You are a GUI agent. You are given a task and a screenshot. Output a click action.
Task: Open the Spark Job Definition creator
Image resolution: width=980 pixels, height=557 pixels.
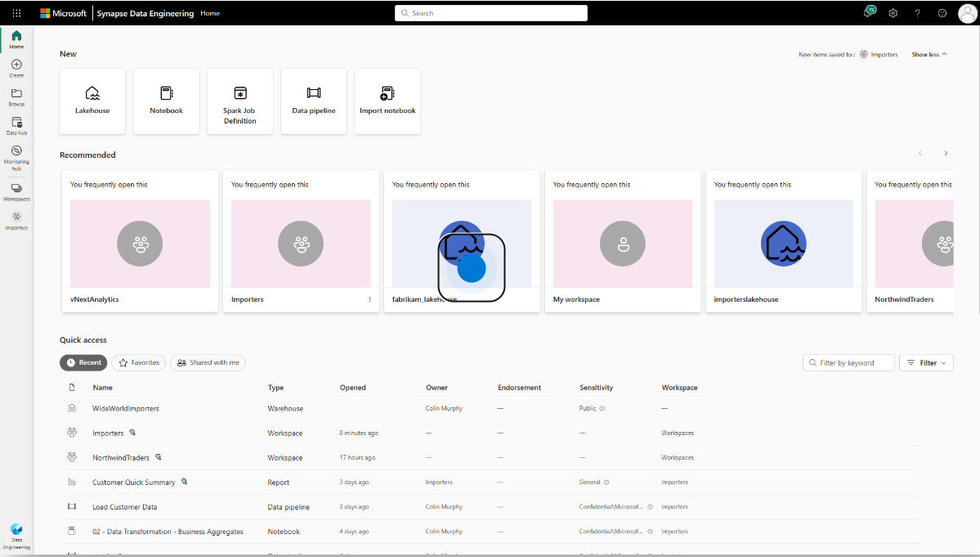[x=239, y=101]
